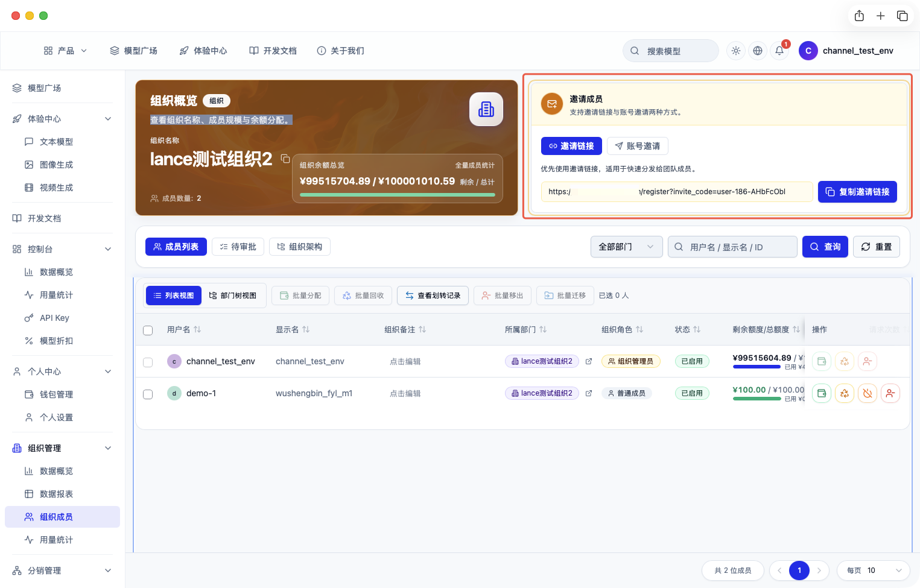Check the select-all checkbox in table header

point(148,330)
